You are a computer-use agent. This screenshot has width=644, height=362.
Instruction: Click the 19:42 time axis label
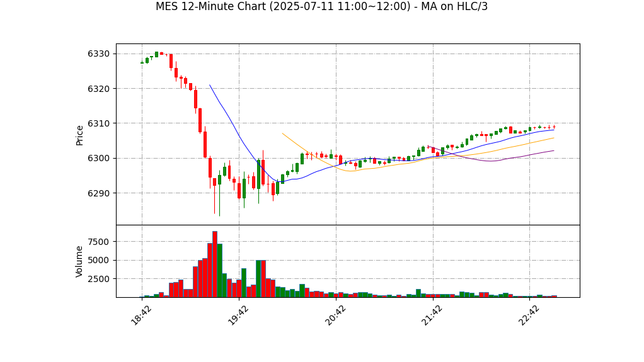238,315
